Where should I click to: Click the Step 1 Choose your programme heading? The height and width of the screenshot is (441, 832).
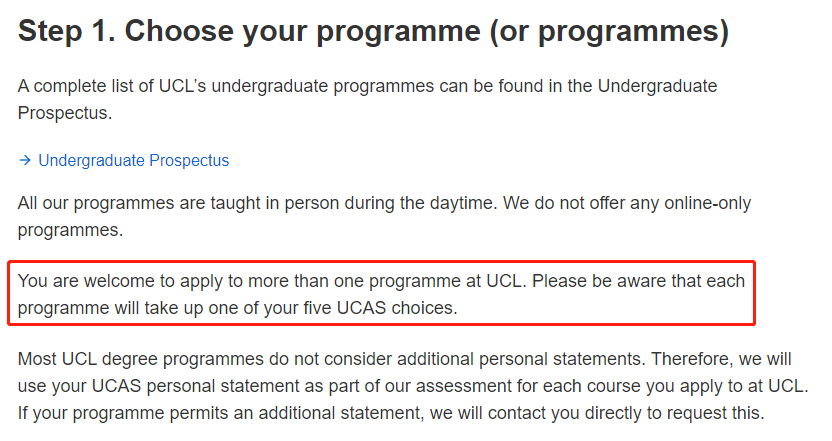pos(374,31)
